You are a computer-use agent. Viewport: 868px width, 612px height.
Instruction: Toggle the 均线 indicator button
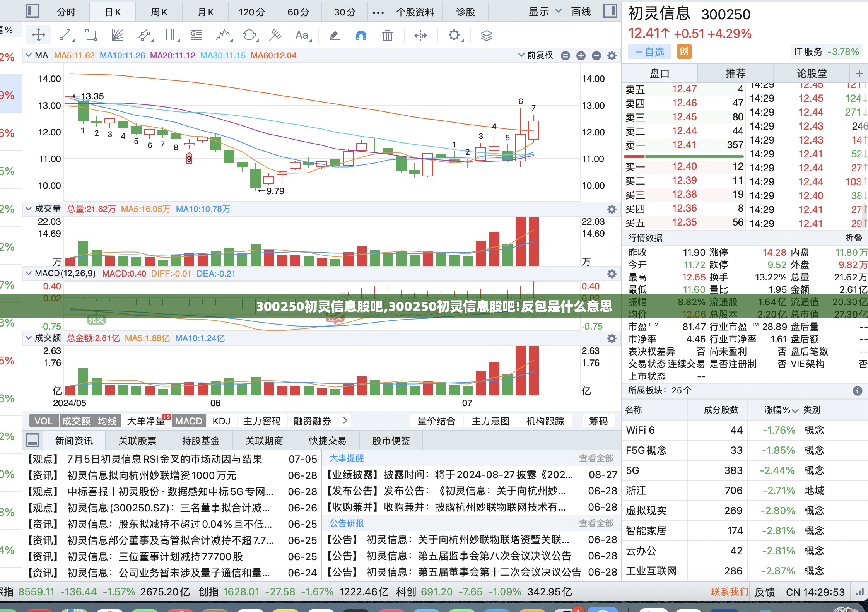point(108,421)
